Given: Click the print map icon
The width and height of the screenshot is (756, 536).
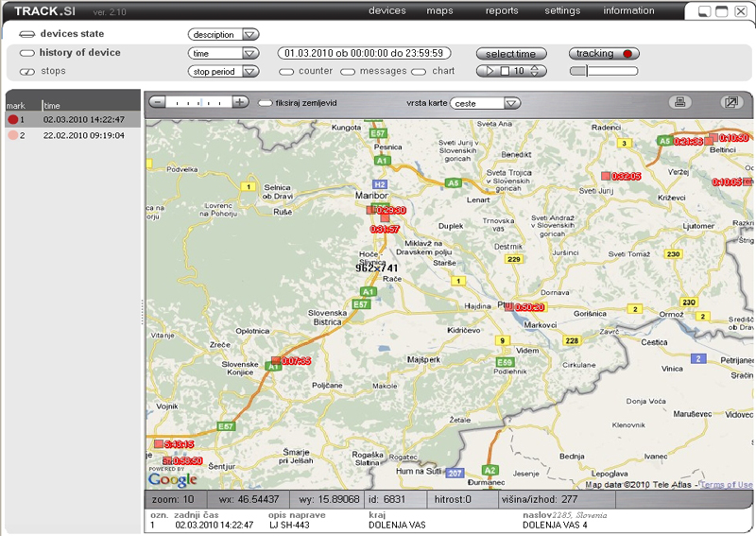Looking at the screenshot, I should pyautogui.click(x=678, y=102).
